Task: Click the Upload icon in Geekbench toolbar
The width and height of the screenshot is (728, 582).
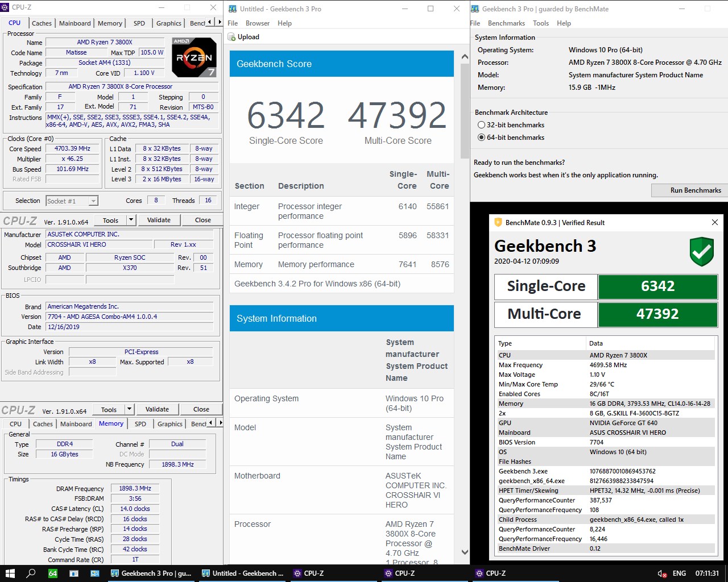Action: click(231, 37)
